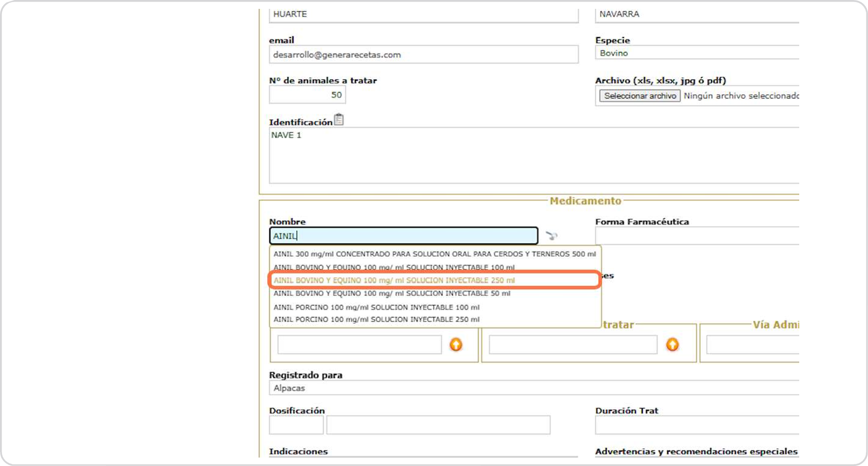This screenshot has height=466, width=868.
Task: Click the Forma Farmacéutica field
Action: [697, 236]
